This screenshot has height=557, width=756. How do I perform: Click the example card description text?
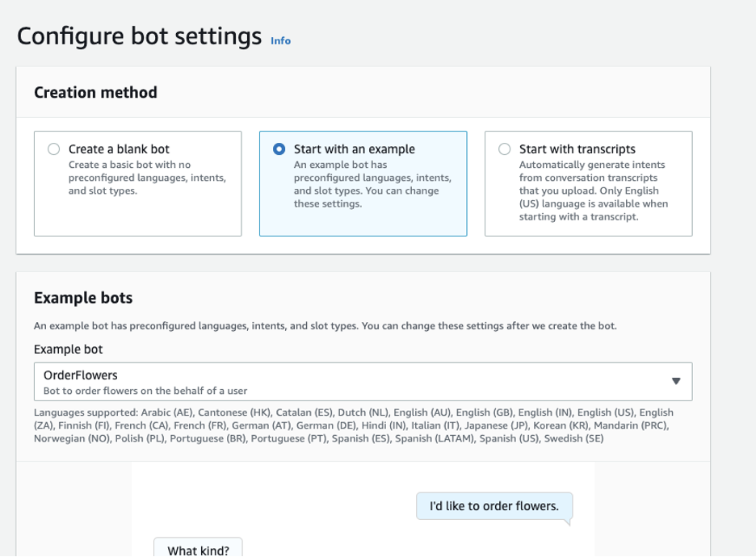point(372,184)
